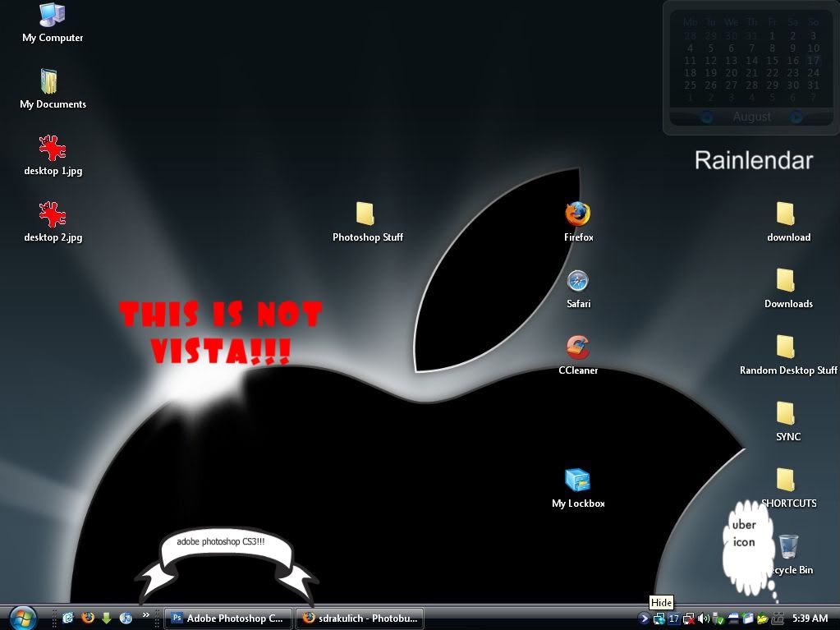Go to the previous month in Rainlendar
The height and width of the screenshot is (630, 840).
pyautogui.click(x=707, y=117)
